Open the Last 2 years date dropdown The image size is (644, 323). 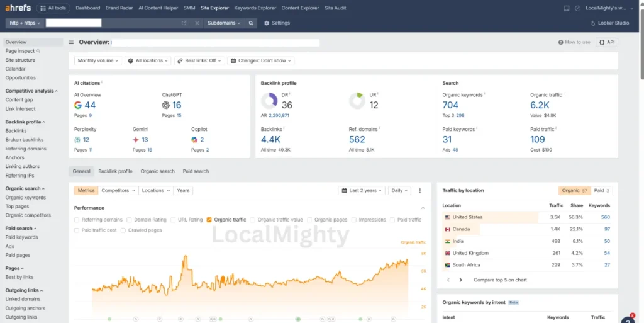click(362, 191)
